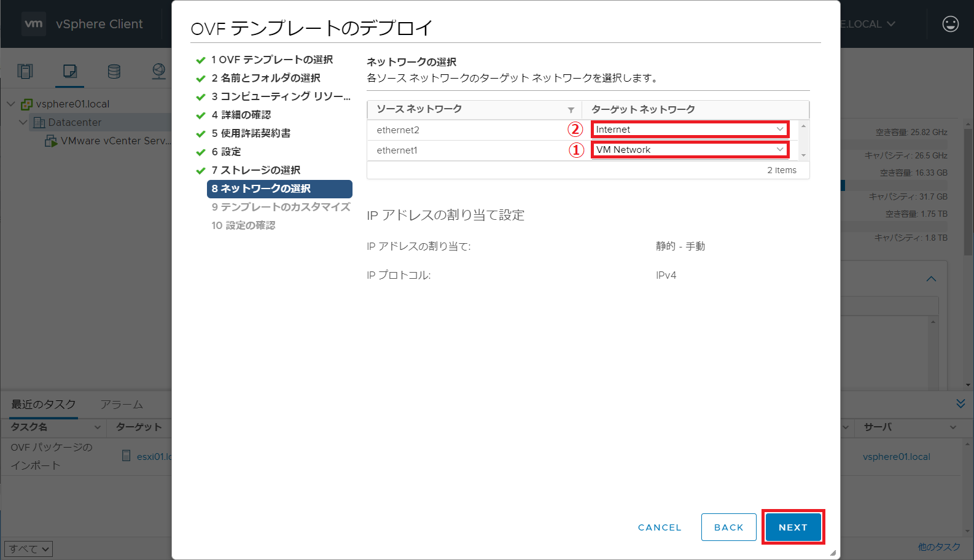
Task: Open the target network dropdown for ethernet2
Action: pos(690,130)
